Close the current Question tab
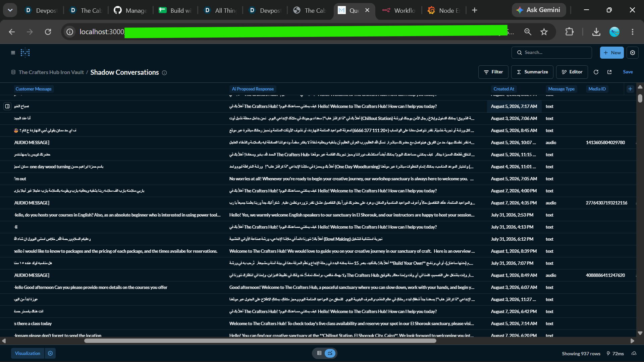 (367, 10)
